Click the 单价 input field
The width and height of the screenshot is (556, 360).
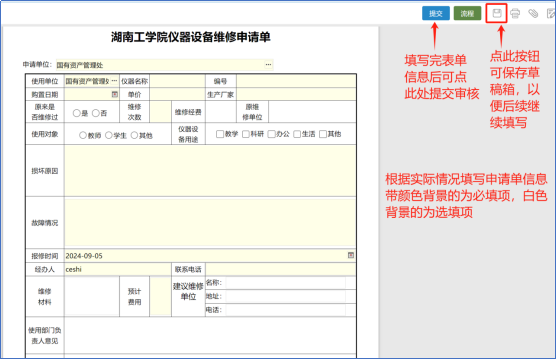[177, 94]
